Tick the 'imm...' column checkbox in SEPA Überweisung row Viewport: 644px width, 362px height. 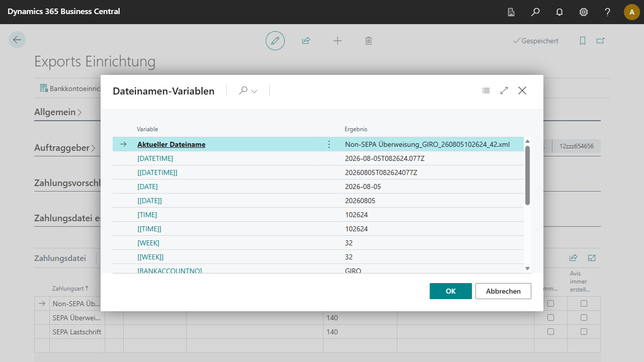tap(550, 318)
